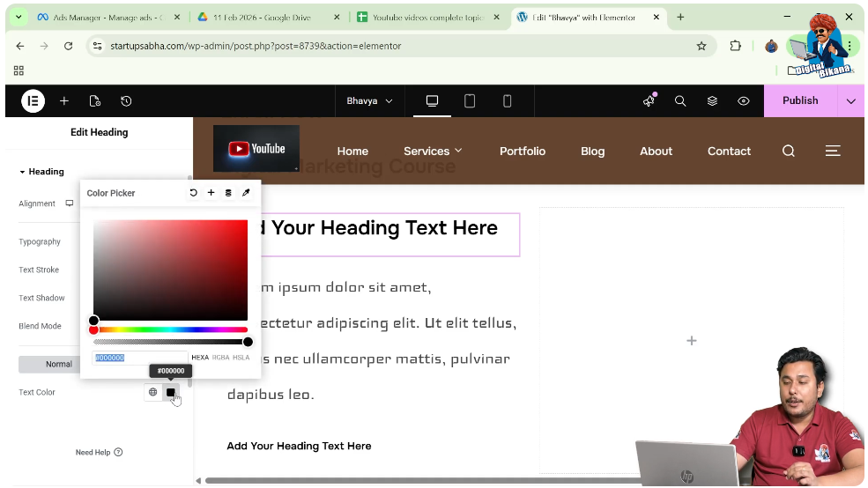The image size is (868, 488).
Task: Go back in browser
Action: click(x=20, y=46)
